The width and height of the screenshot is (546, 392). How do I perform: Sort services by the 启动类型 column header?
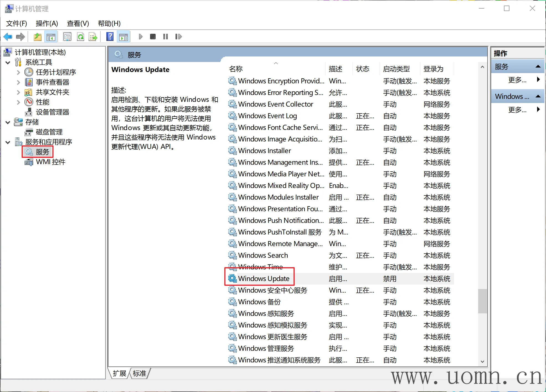(396, 69)
